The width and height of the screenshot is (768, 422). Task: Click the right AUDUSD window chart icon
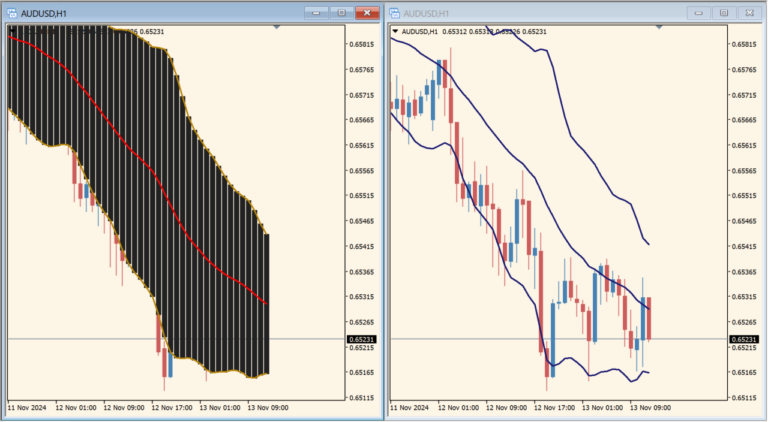click(x=394, y=13)
